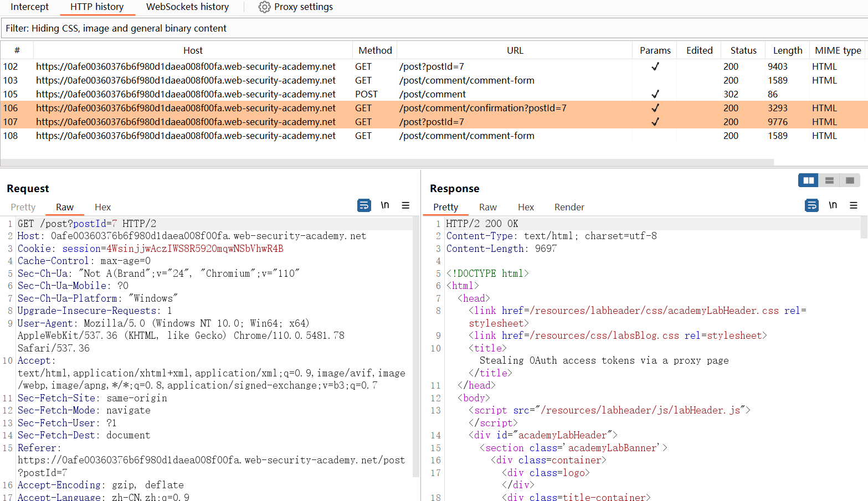Show the Request in Pretty view

pyautogui.click(x=23, y=207)
